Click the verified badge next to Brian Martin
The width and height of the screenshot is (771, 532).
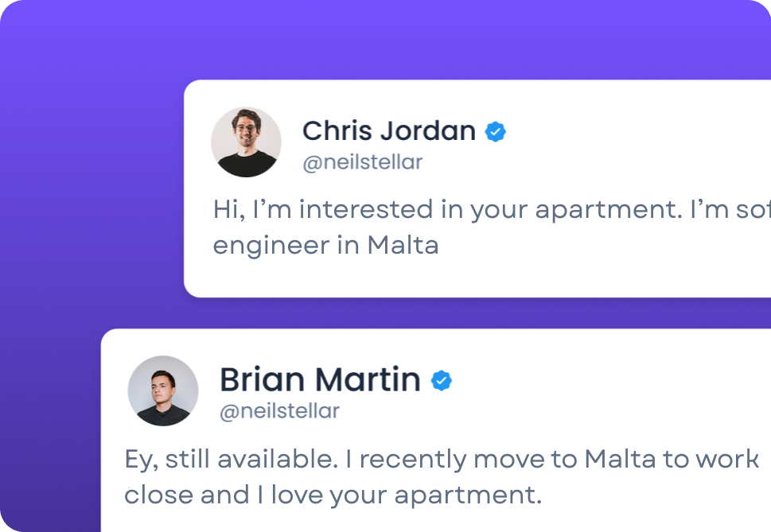pyautogui.click(x=442, y=381)
